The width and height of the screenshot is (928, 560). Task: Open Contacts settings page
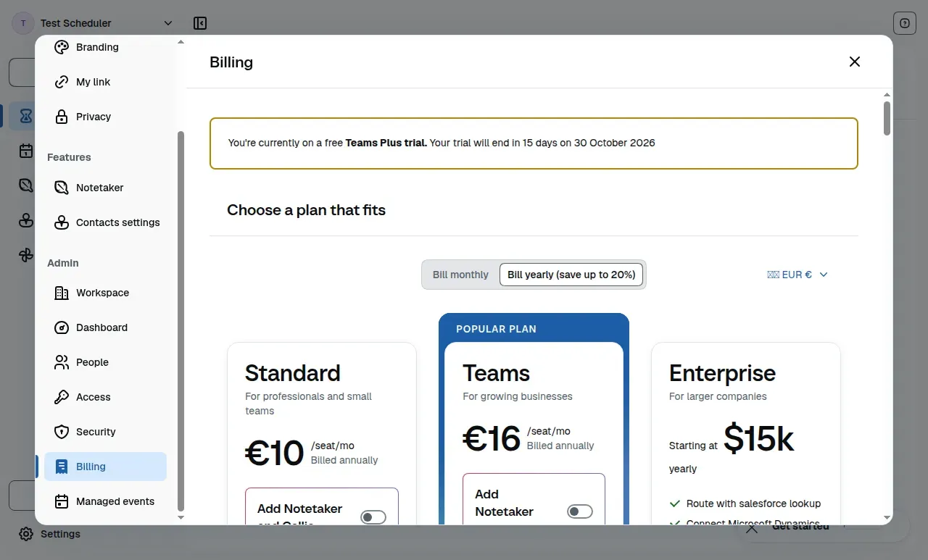(106, 222)
